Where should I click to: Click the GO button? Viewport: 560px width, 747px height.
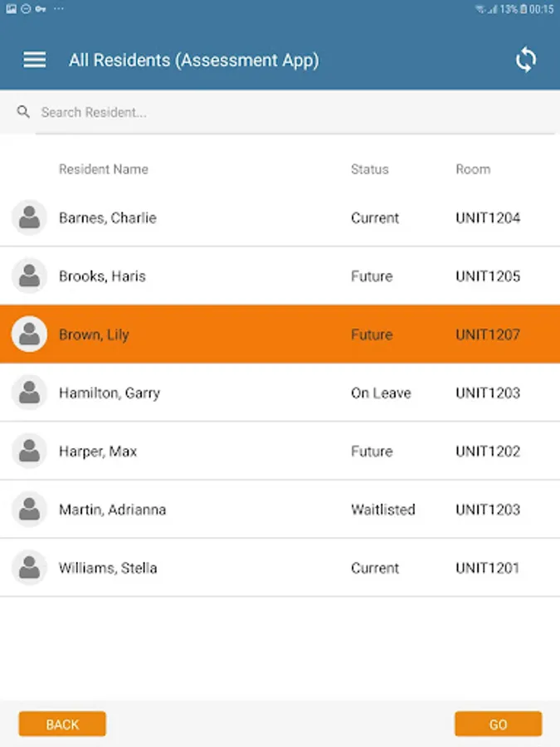[x=498, y=724]
